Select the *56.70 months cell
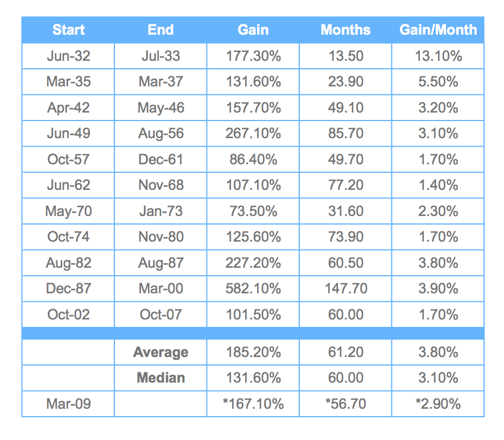504x440 pixels. 345,404
